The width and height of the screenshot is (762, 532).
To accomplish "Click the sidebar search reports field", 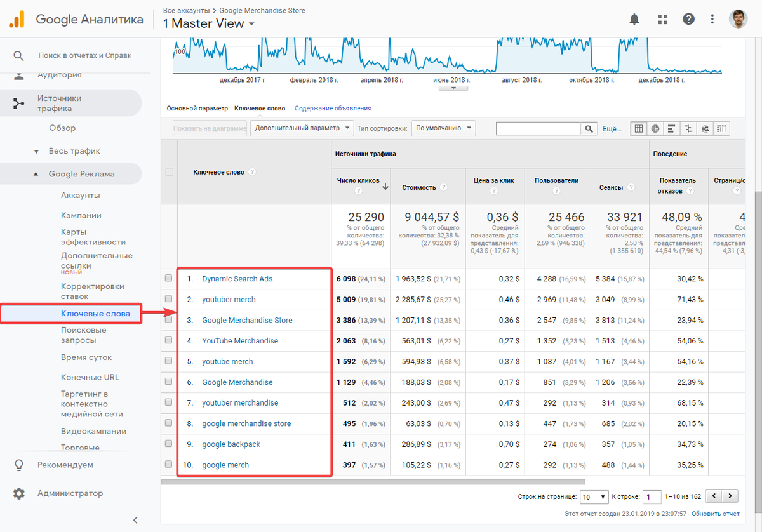I will pos(84,56).
